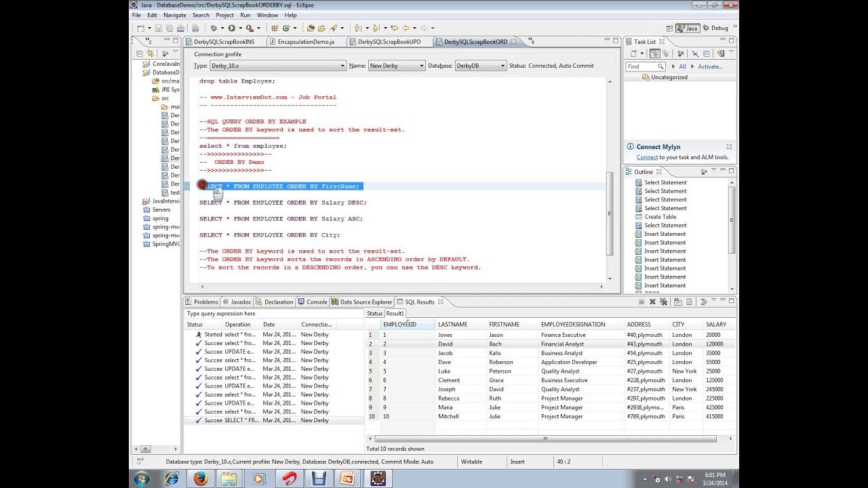Click New Task icon in Task List
This screenshot has width=868, height=488.
(x=633, y=53)
